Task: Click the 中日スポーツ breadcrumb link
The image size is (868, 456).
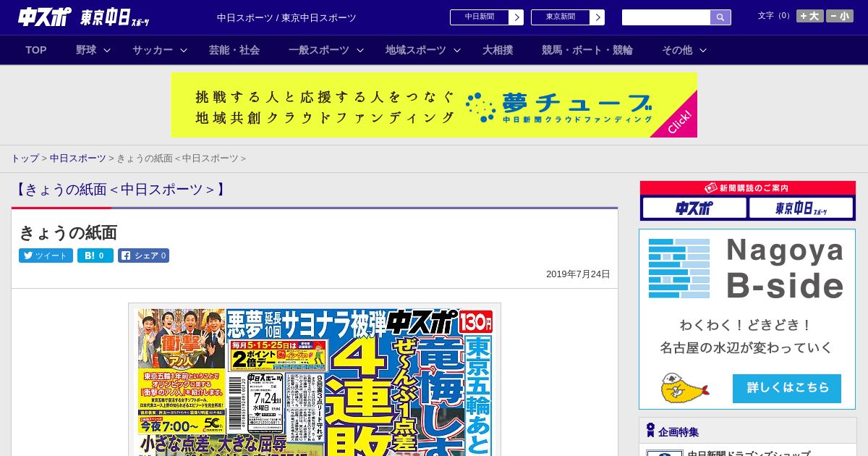Action: pyautogui.click(x=78, y=159)
